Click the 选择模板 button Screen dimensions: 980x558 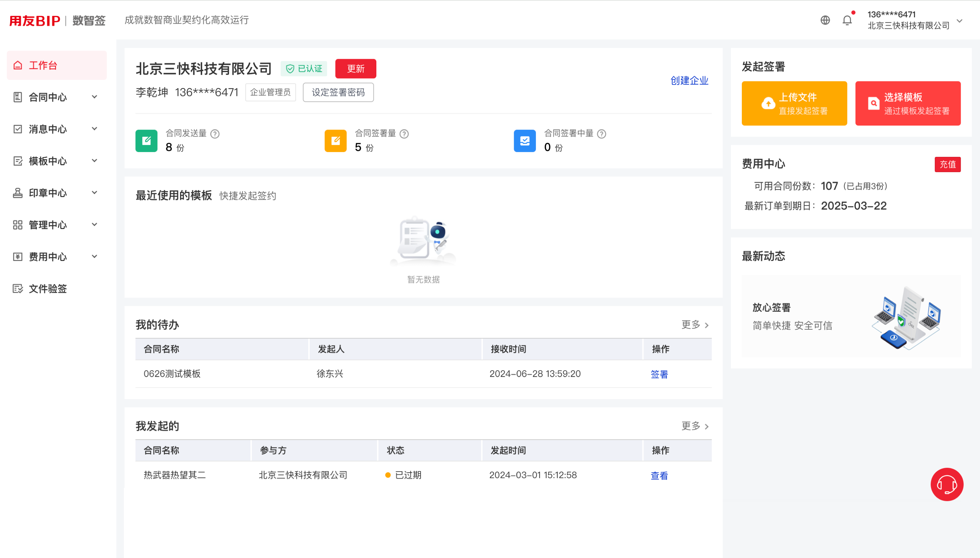point(908,103)
